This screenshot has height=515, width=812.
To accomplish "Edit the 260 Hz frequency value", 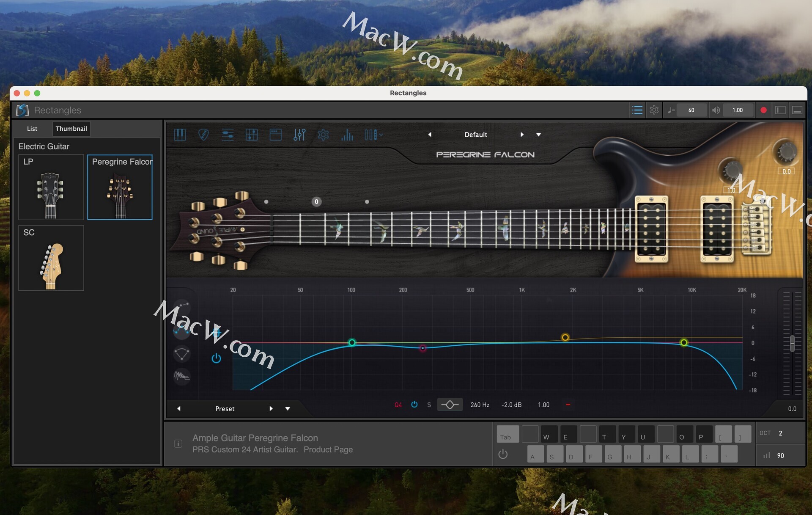I will pos(480,405).
